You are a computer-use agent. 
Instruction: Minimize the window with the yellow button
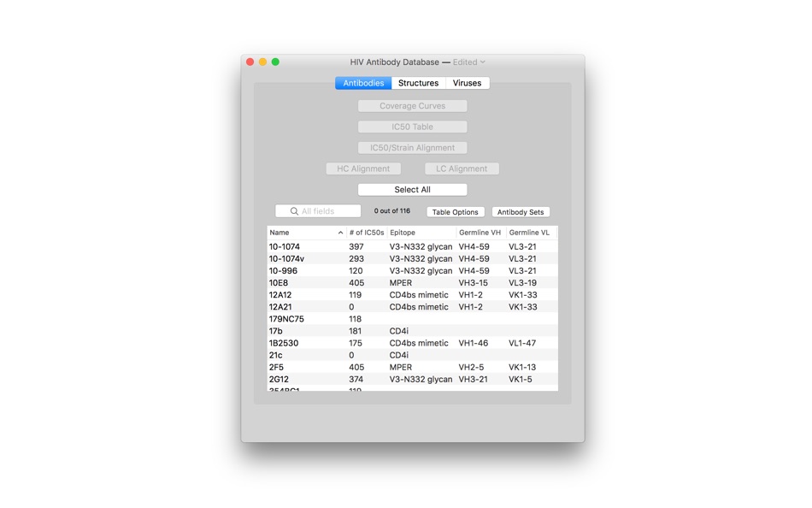[262, 62]
